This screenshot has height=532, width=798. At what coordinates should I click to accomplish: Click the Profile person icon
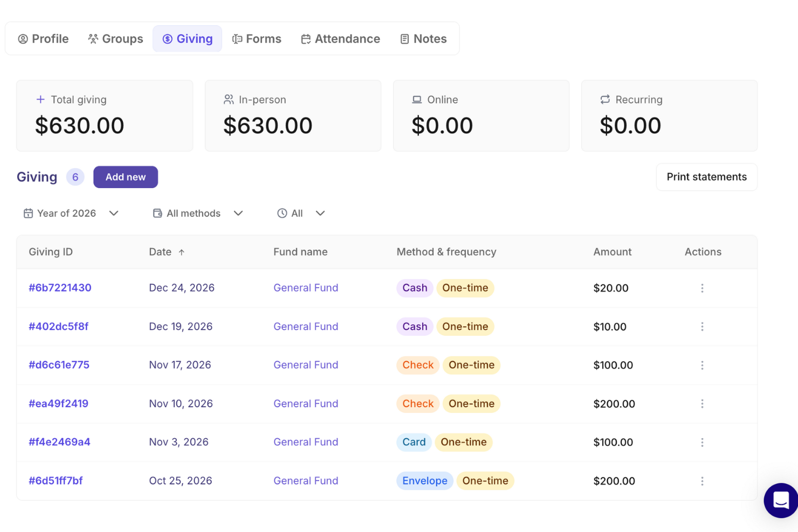(x=22, y=38)
